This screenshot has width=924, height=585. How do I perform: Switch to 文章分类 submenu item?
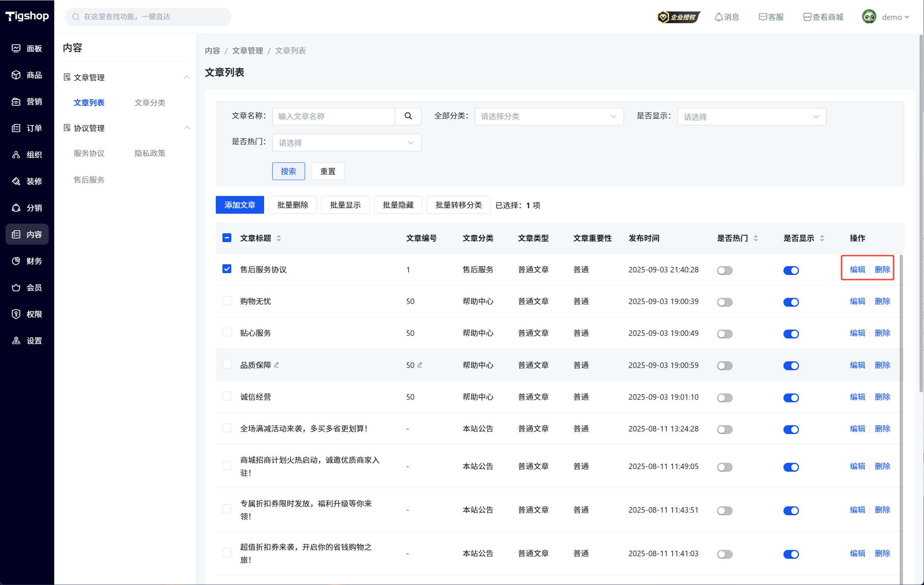[x=150, y=103]
